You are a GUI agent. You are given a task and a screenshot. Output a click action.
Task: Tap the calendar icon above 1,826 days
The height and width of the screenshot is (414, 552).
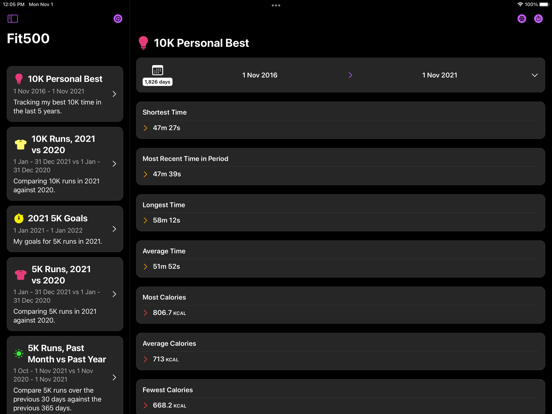click(157, 70)
